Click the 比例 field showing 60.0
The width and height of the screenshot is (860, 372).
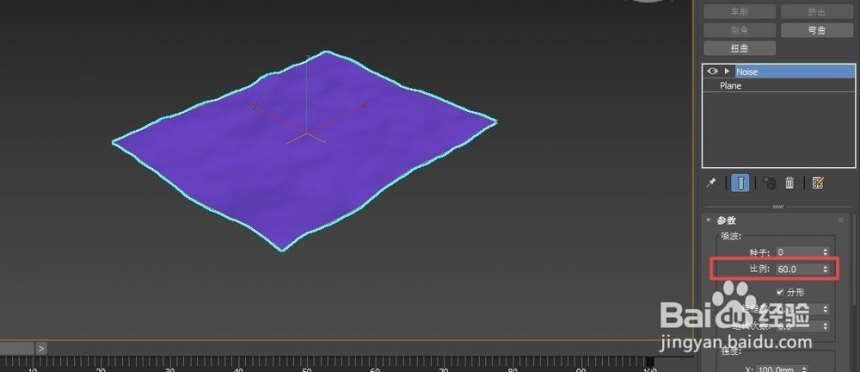[x=798, y=269]
